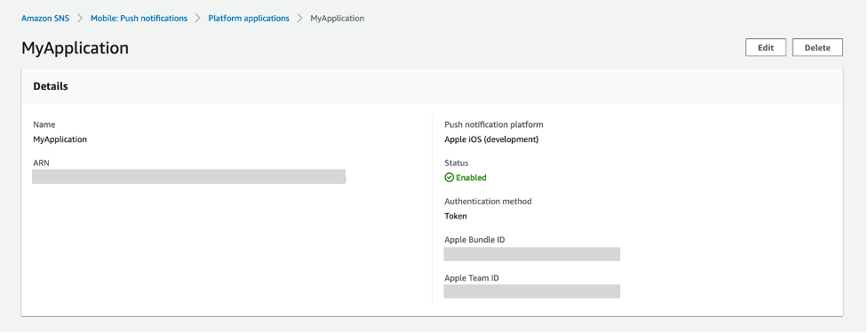Open the Amazon SNS breadcrumb link

point(45,19)
